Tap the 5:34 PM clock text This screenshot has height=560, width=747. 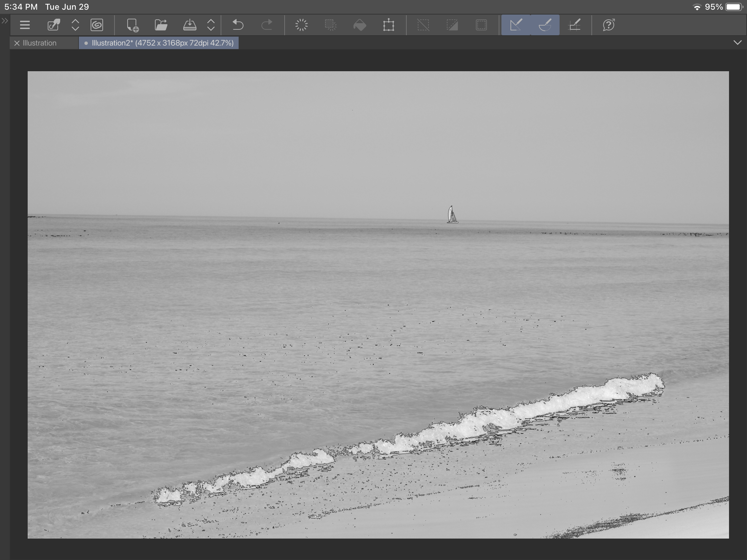(21, 7)
